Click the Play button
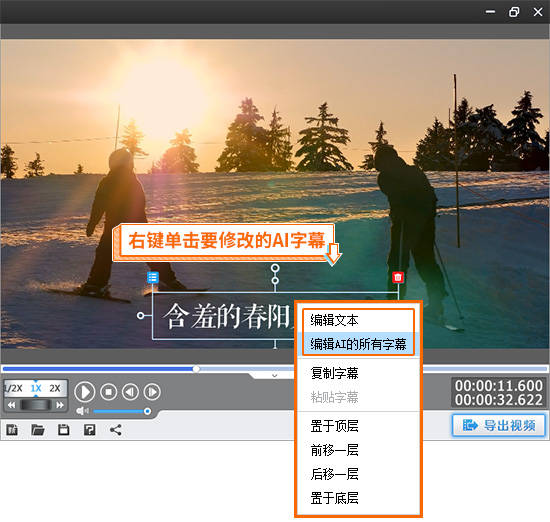Viewport: 550px width, 522px height. [x=85, y=392]
